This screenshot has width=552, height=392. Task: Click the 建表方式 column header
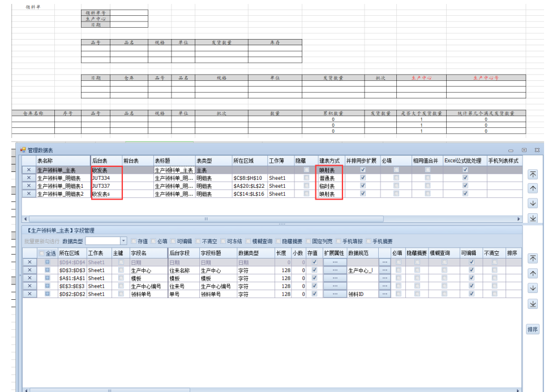pos(329,161)
